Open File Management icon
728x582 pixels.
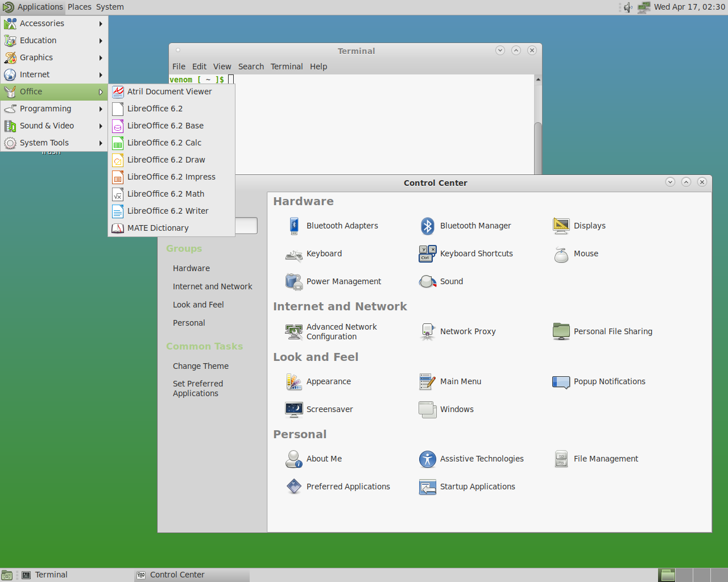[x=561, y=459]
